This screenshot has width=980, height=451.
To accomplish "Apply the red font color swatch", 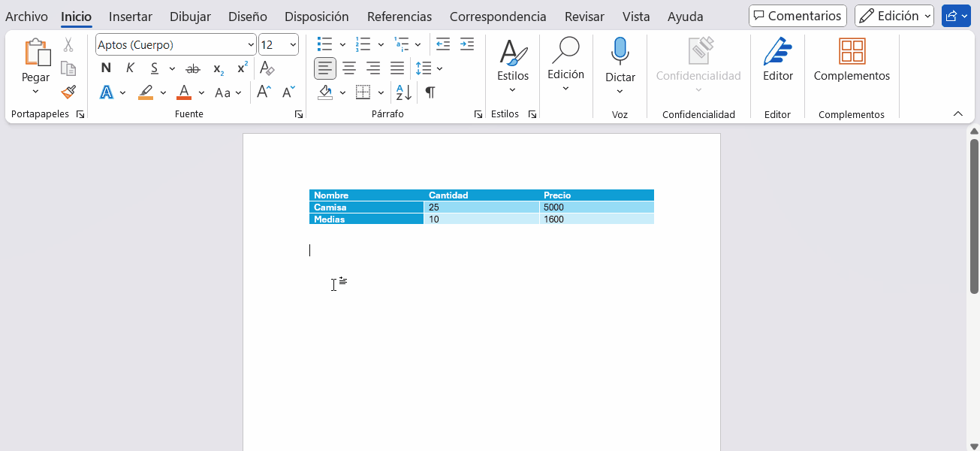I will (x=184, y=92).
